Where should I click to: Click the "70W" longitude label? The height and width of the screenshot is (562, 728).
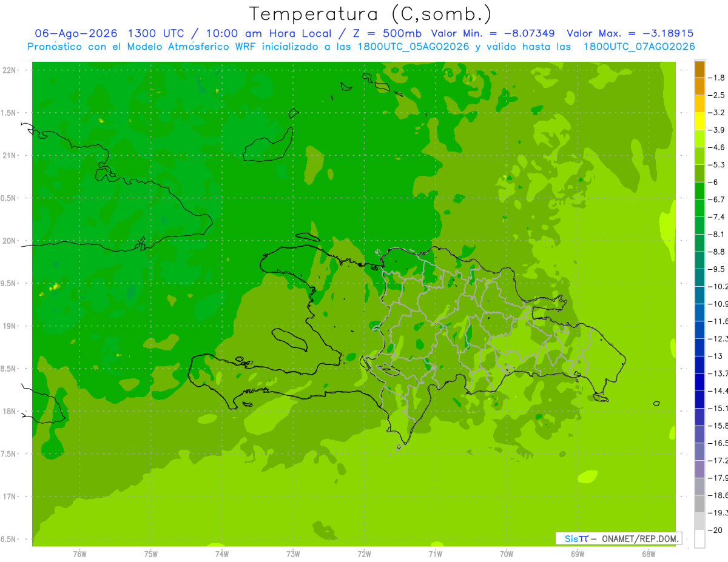pos(507,554)
